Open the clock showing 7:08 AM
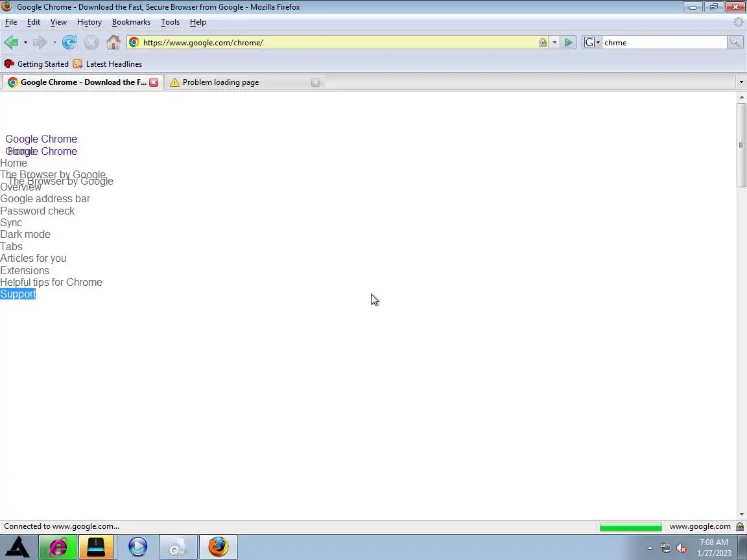This screenshot has width=747, height=560. [714, 548]
